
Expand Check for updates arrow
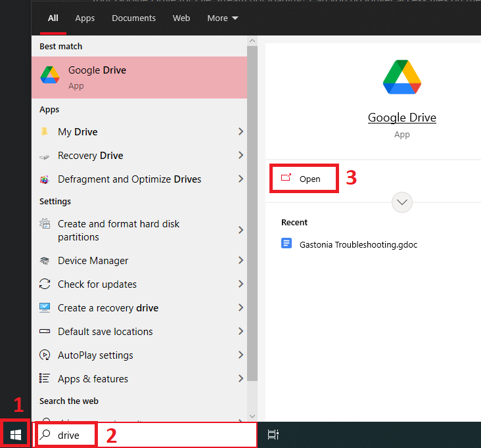tap(240, 284)
